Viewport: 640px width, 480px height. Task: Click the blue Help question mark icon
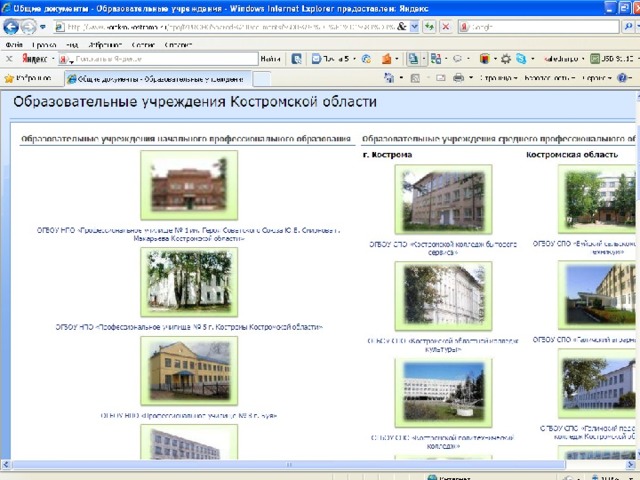click(622, 78)
